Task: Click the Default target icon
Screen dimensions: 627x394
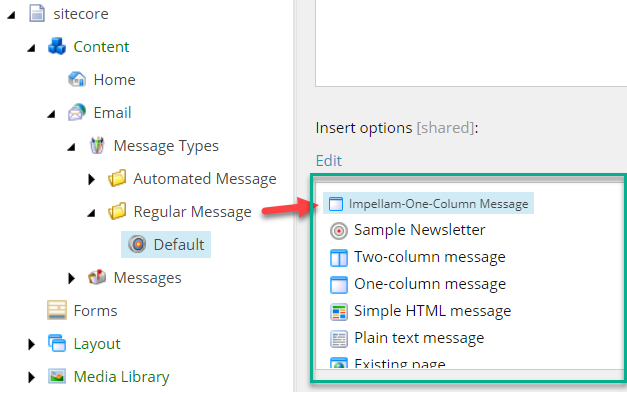Action: (137, 244)
